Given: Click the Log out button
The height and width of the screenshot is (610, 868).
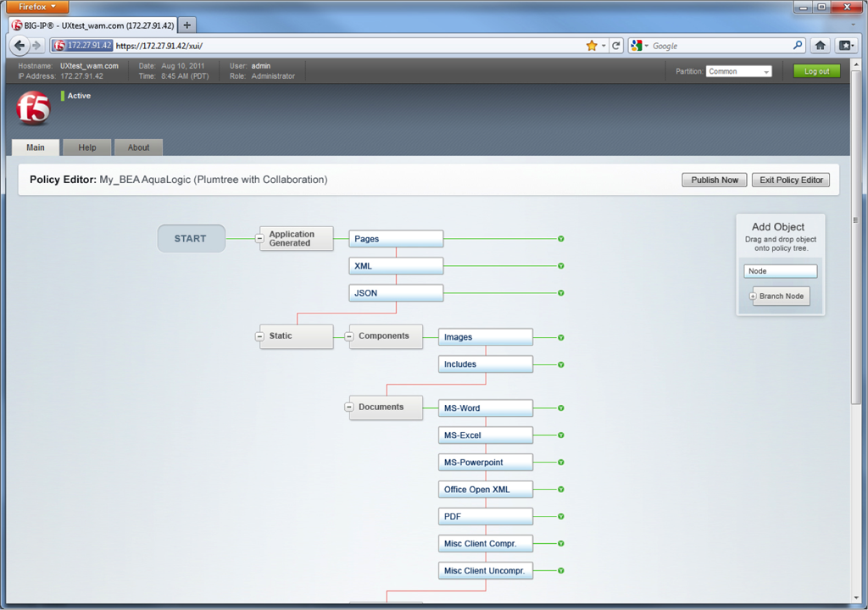Looking at the screenshot, I should pyautogui.click(x=817, y=71).
